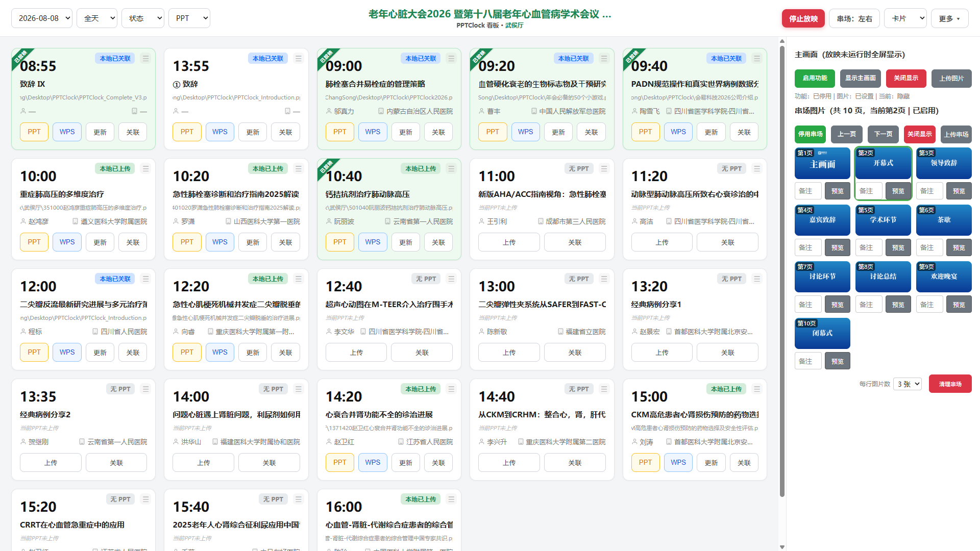980x551 pixels.
Task: Open the date dropdown 2026-08-08
Action: [x=42, y=18]
